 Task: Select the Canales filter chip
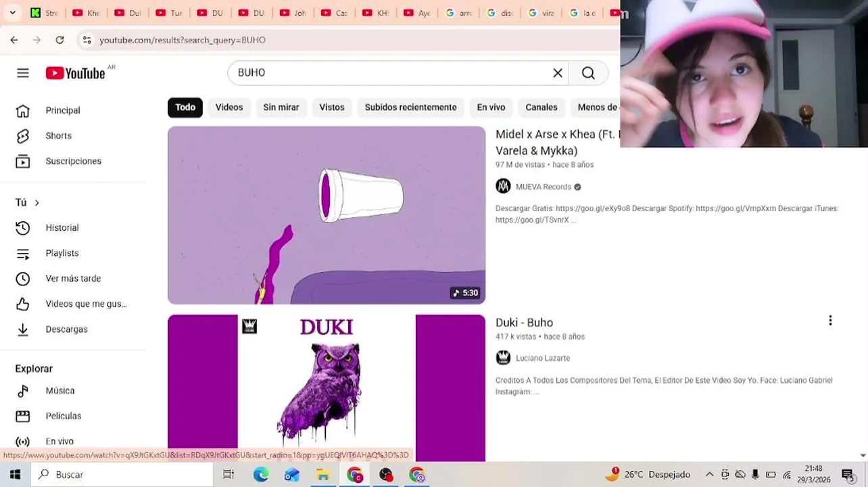tap(541, 108)
